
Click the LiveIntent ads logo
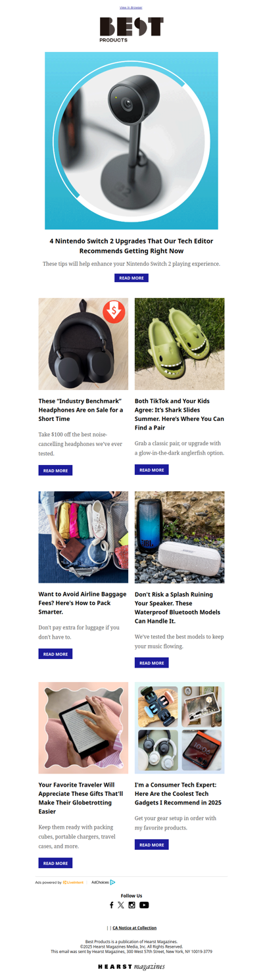73,882
